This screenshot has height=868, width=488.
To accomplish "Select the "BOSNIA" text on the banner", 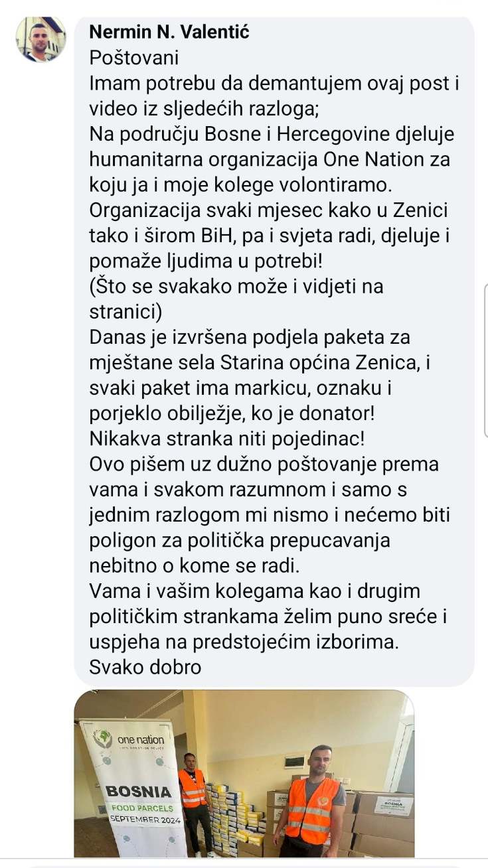I will click(x=139, y=792).
